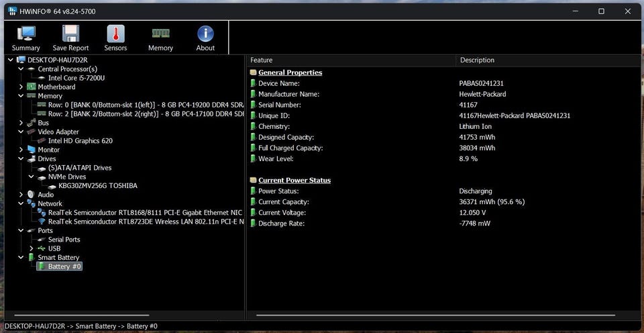Select Intel HD Graphics 620
This screenshot has width=644, height=333.
[80, 140]
